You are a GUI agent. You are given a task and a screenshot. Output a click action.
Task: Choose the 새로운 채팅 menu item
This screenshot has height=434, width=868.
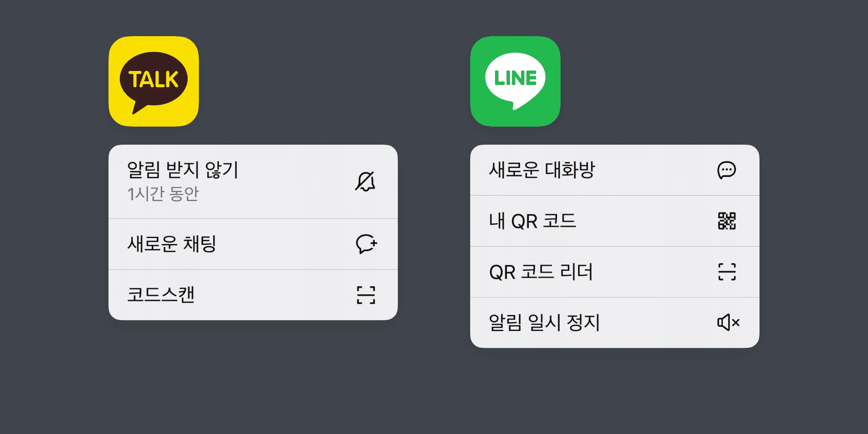[253, 244]
